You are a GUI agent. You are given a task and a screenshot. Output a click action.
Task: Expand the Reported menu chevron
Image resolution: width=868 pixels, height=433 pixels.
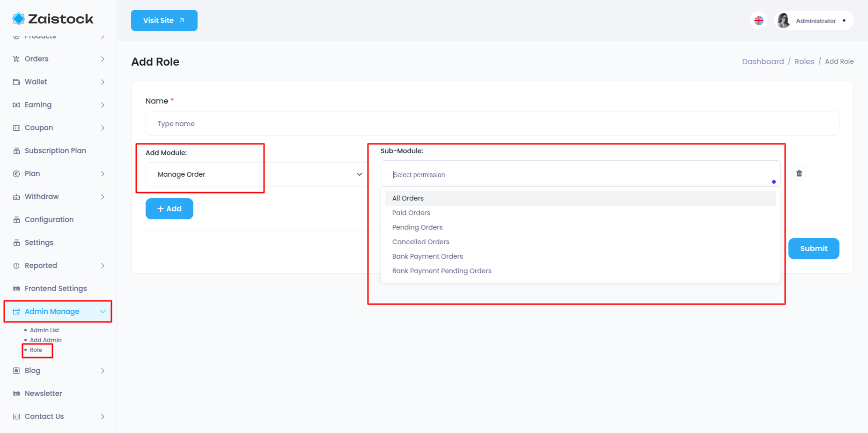[x=103, y=266]
